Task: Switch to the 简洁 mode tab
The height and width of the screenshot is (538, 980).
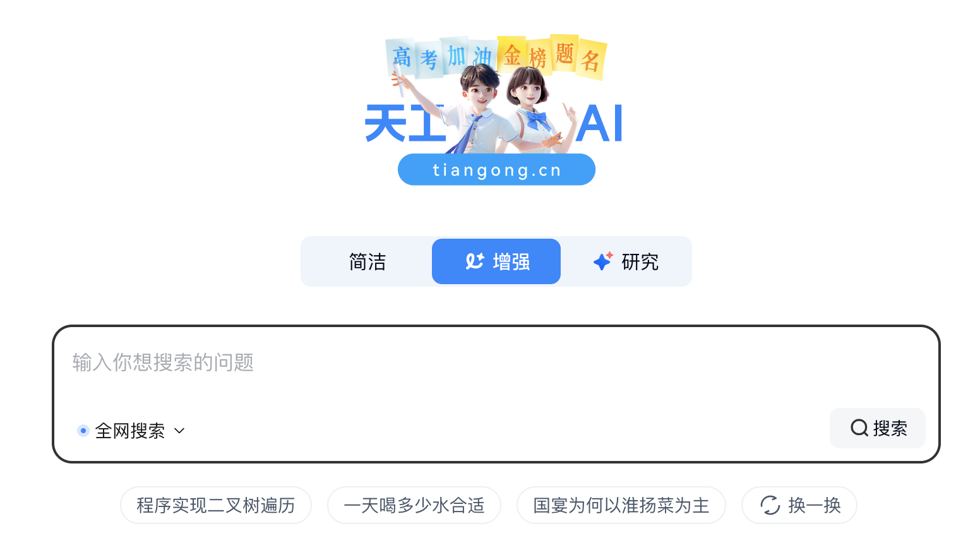Action: 367,261
